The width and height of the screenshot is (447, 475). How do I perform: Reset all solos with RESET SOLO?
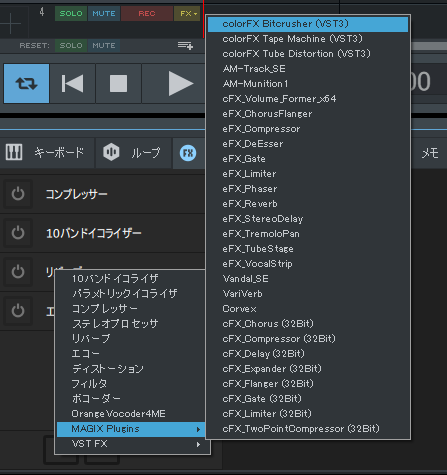coord(71,45)
